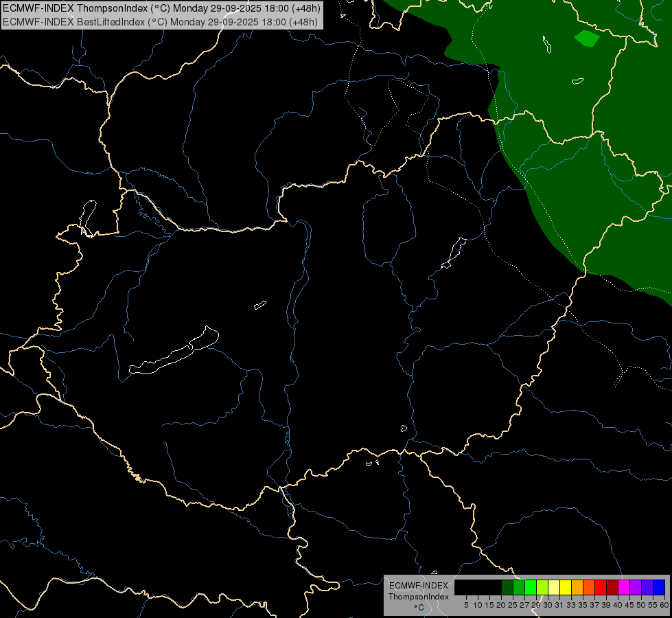Screen dimensions: 672x618
Task: Click the BestLiftedIndex title line
Action: [161, 22]
